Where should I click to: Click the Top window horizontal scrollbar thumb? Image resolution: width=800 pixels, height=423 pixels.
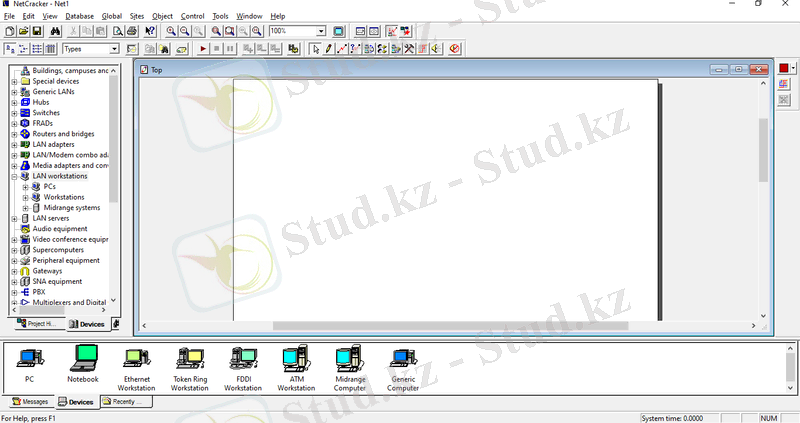click(x=450, y=326)
